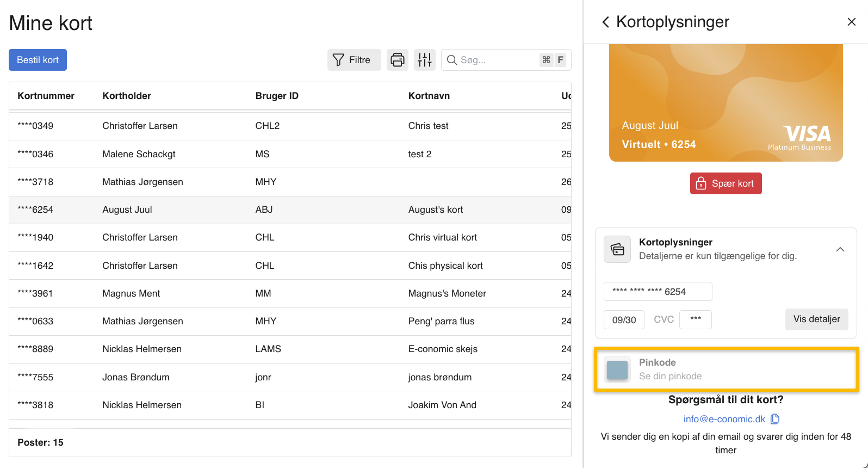Click the orange Visa card image

pyautogui.click(x=726, y=103)
